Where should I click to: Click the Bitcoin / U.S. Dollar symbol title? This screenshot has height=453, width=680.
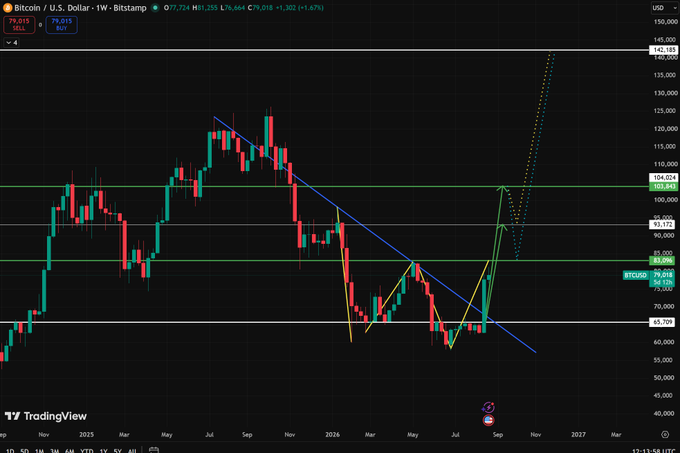point(52,8)
